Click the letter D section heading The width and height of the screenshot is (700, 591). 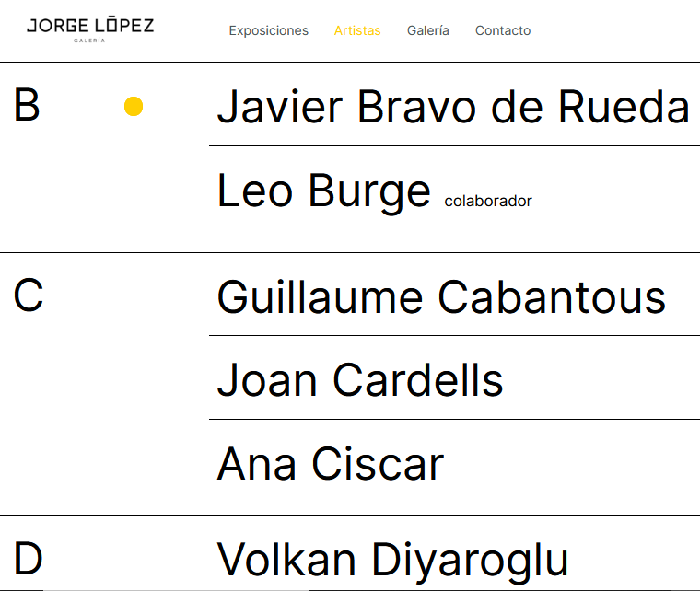29,560
